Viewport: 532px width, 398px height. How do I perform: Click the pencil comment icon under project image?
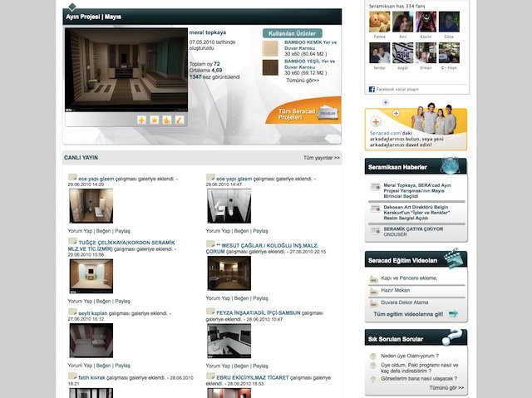pos(180,120)
